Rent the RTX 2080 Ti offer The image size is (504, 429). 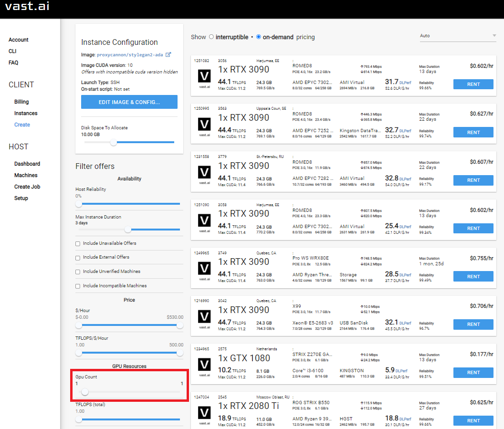click(473, 420)
